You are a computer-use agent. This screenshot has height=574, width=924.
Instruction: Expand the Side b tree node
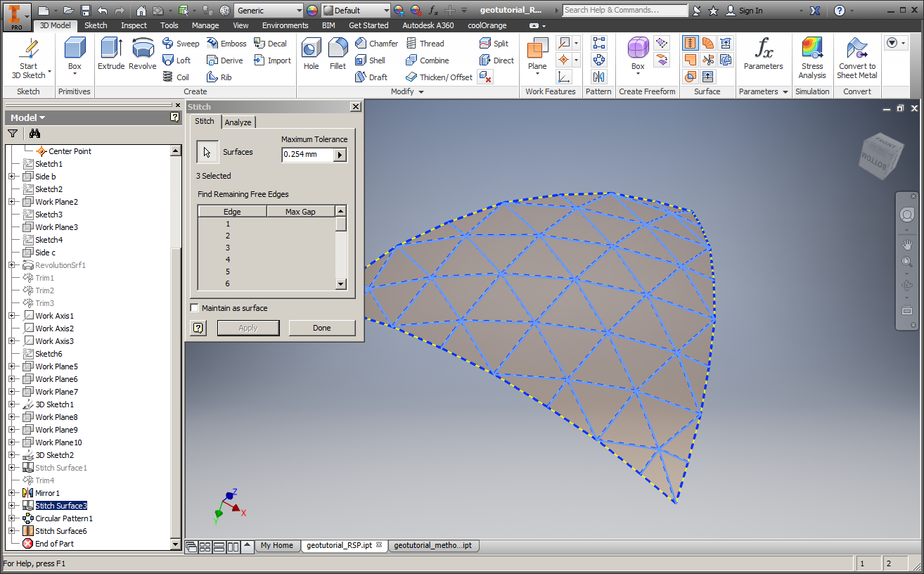[x=11, y=177]
